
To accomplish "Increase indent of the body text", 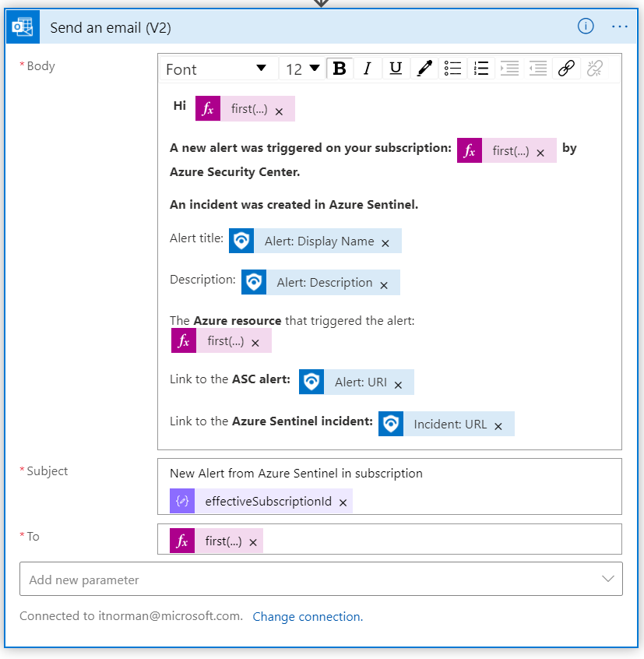I will click(x=509, y=68).
